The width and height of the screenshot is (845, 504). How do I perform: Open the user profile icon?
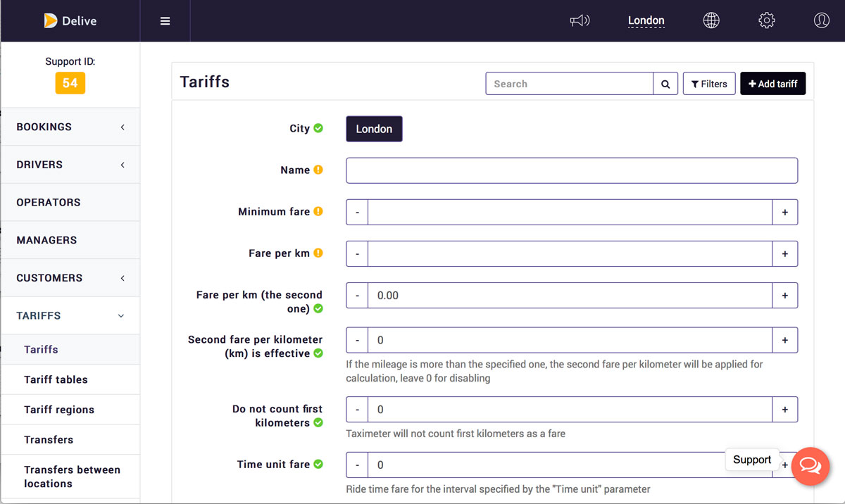pos(821,21)
